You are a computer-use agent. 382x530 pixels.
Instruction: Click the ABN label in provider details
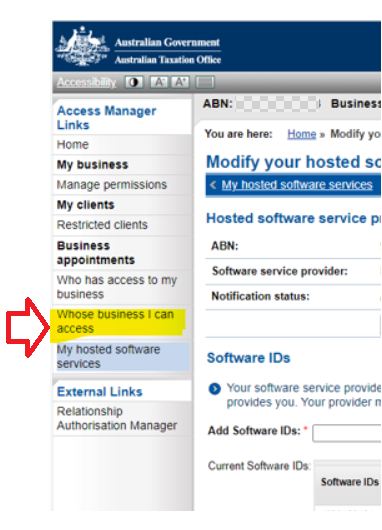point(225,246)
